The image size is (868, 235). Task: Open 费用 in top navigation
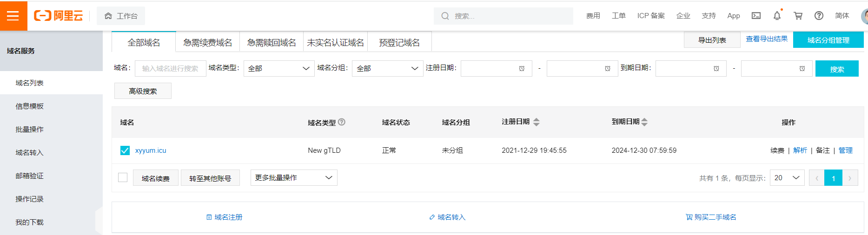coord(593,16)
